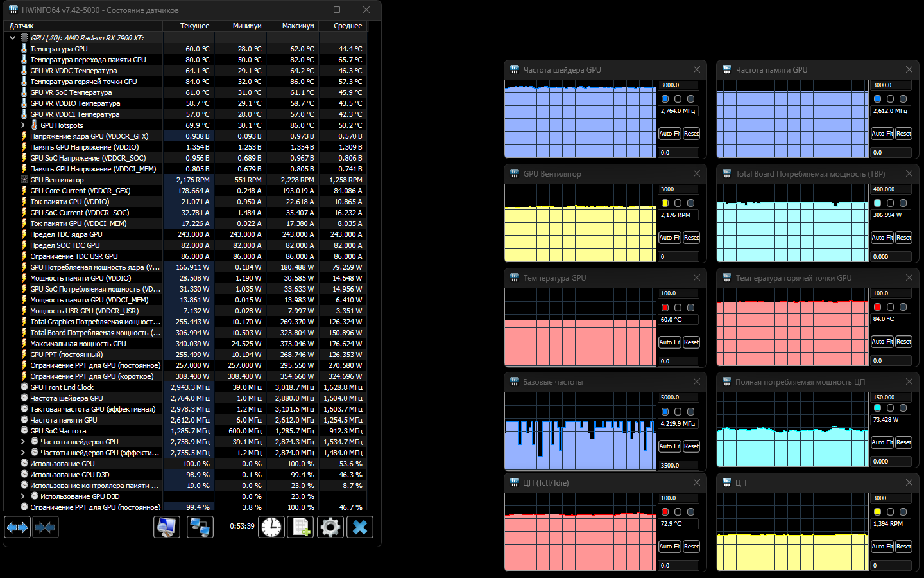Click Auto Fit in Базовые частоты graph

point(670,446)
